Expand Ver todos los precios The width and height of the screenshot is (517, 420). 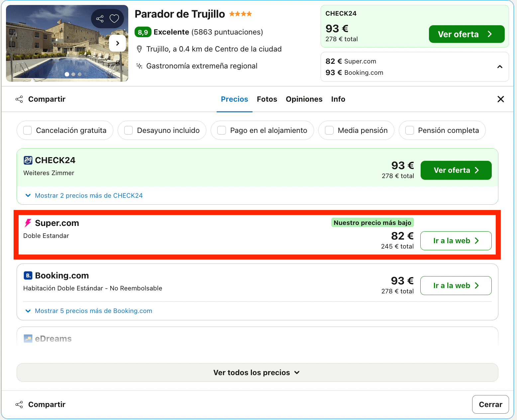click(257, 372)
